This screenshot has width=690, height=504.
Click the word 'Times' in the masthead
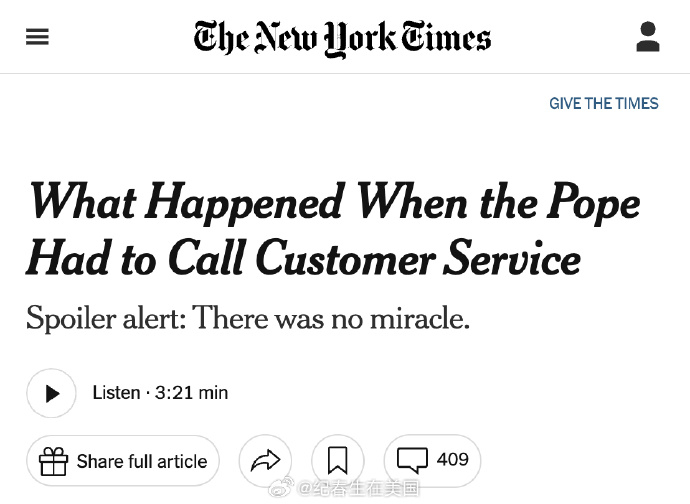[445, 37]
